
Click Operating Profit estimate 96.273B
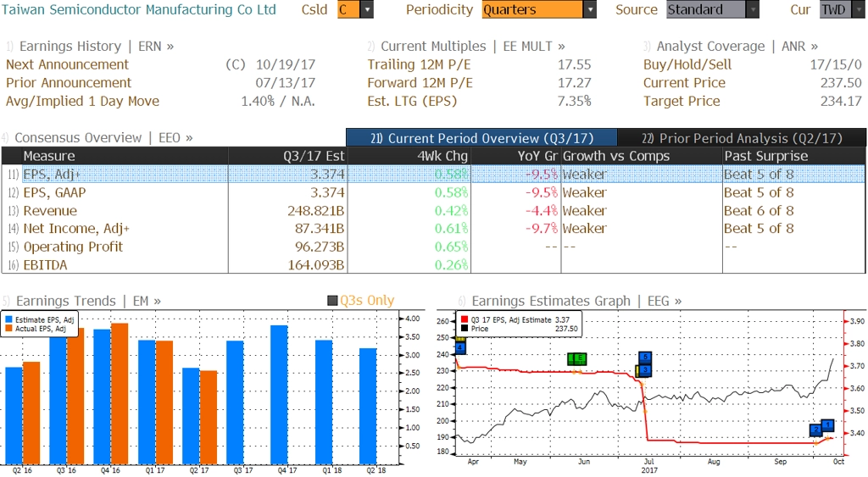[x=320, y=247]
